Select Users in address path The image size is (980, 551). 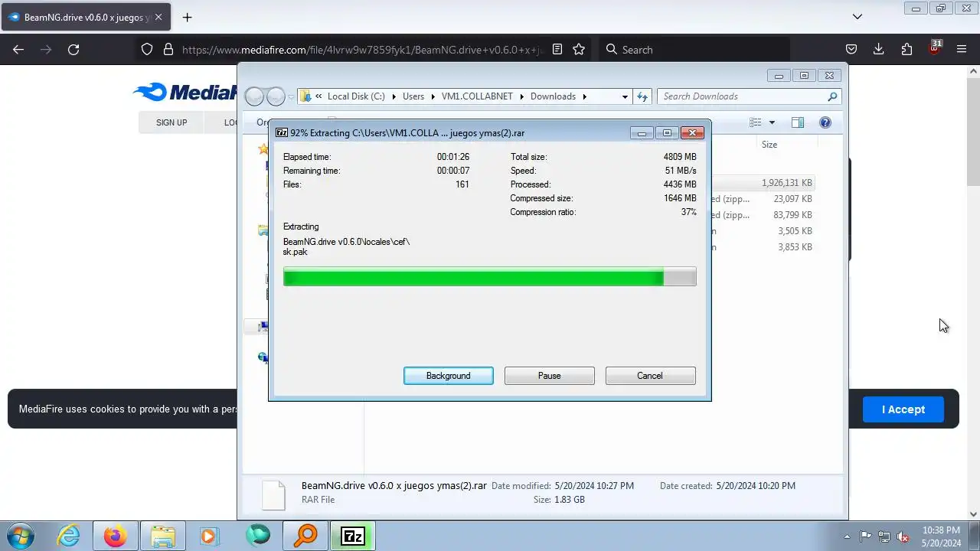point(413,96)
